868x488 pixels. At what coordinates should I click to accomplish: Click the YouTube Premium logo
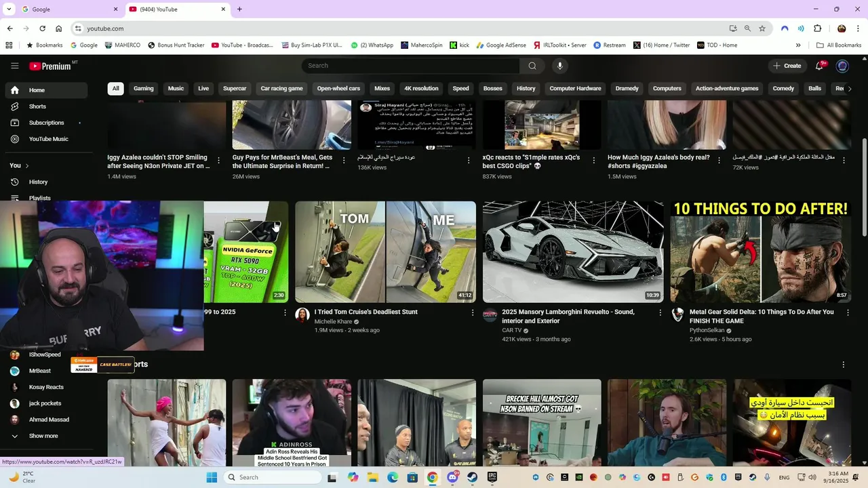click(50, 66)
